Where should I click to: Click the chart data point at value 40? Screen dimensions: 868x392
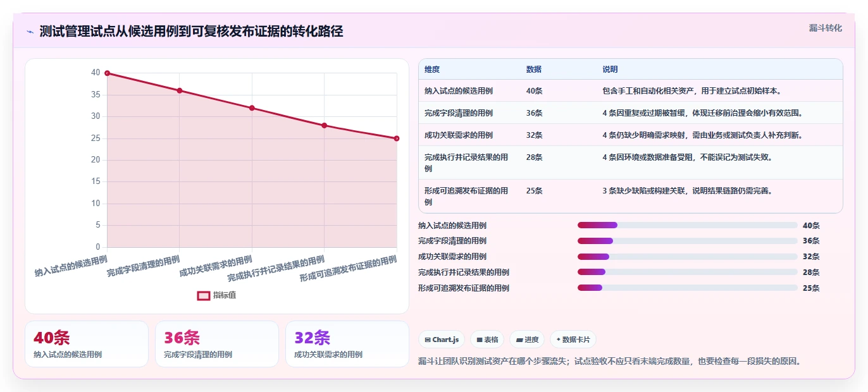point(107,73)
